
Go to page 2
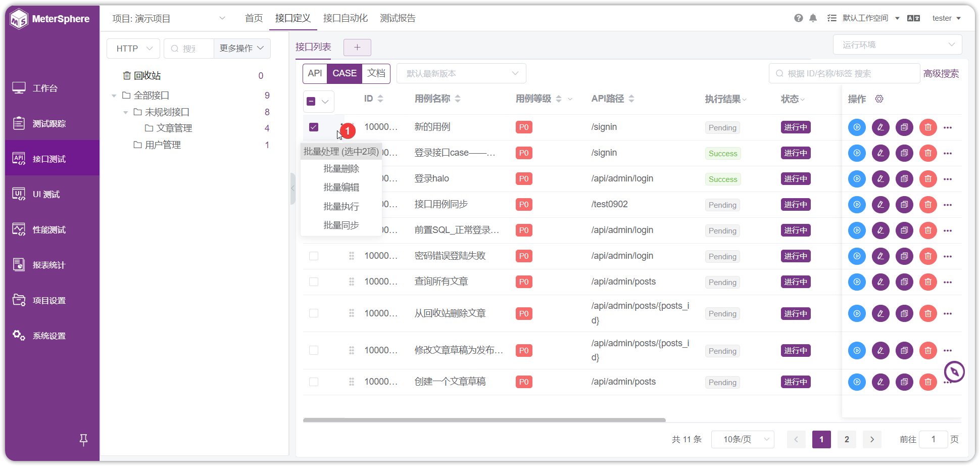[847, 439]
